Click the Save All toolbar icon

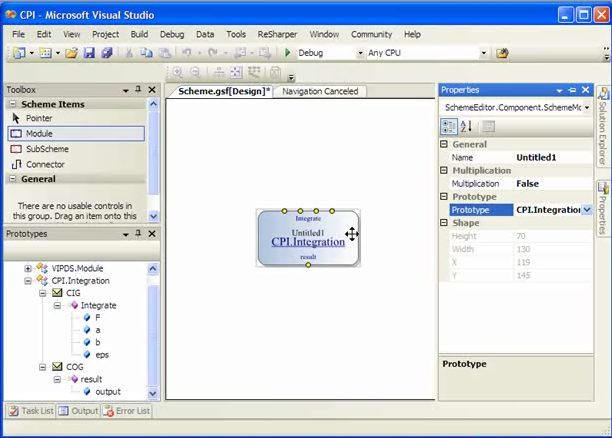tap(106, 53)
